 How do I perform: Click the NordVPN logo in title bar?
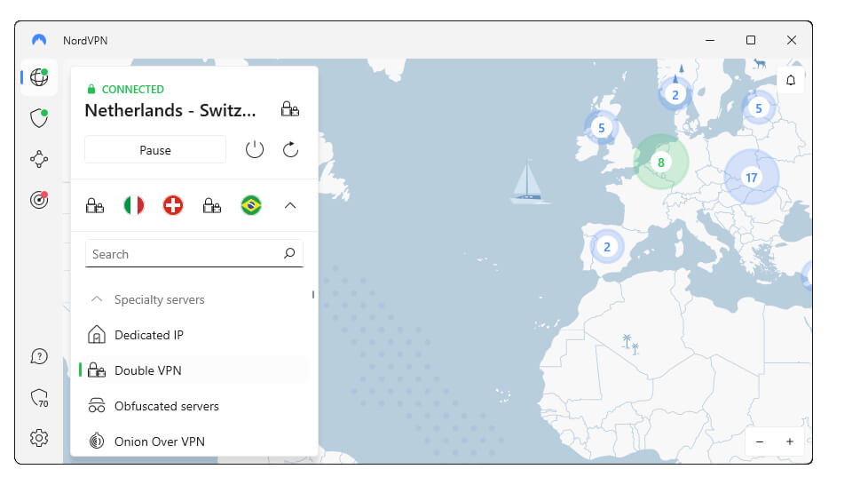(x=39, y=40)
